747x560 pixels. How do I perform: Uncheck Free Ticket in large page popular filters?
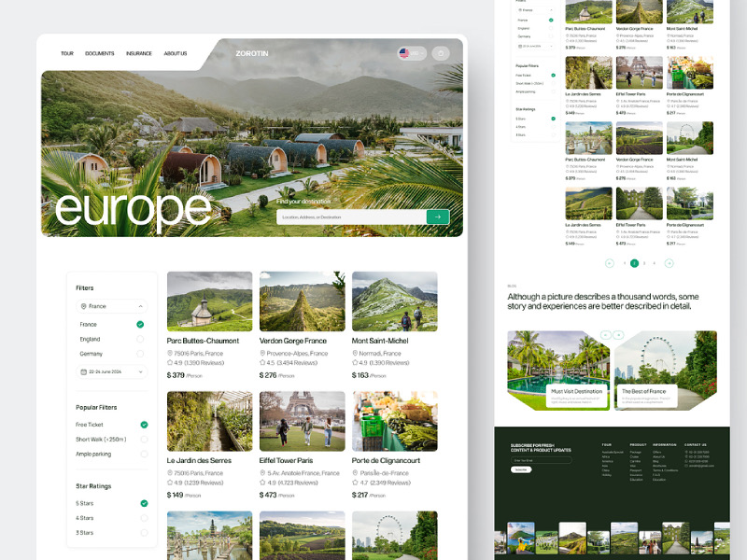(144, 425)
